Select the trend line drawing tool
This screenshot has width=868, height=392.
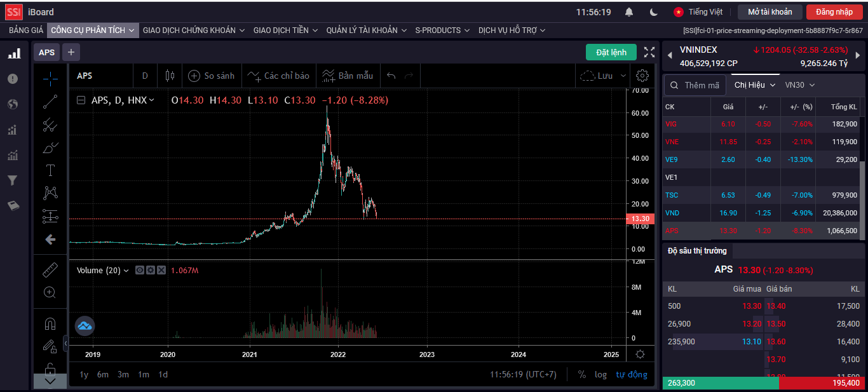[x=50, y=102]
